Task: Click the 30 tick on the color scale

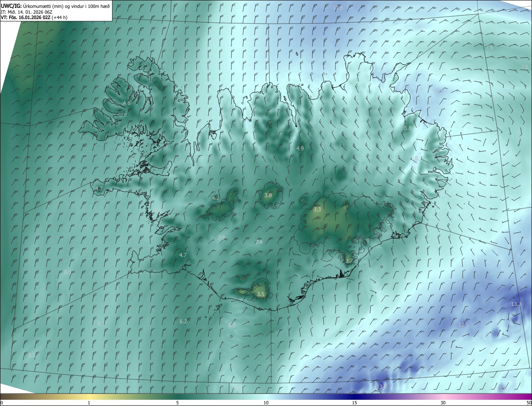Action: click(443, 403)
